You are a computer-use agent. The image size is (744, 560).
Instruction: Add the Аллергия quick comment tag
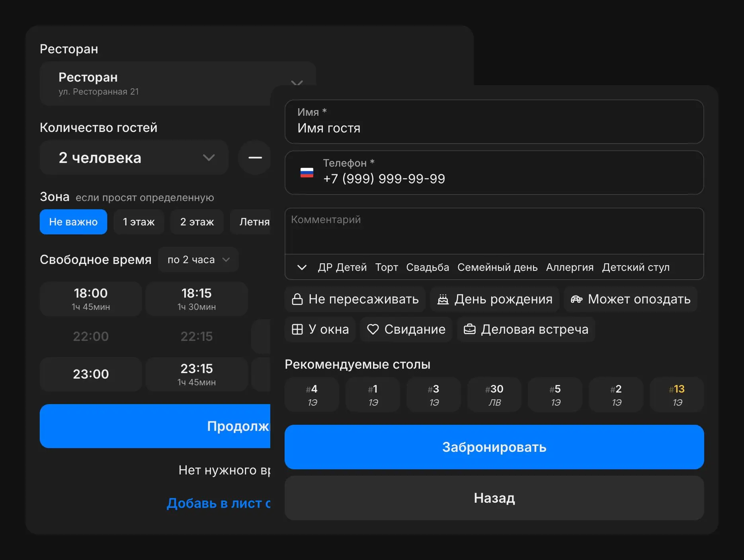570,267
